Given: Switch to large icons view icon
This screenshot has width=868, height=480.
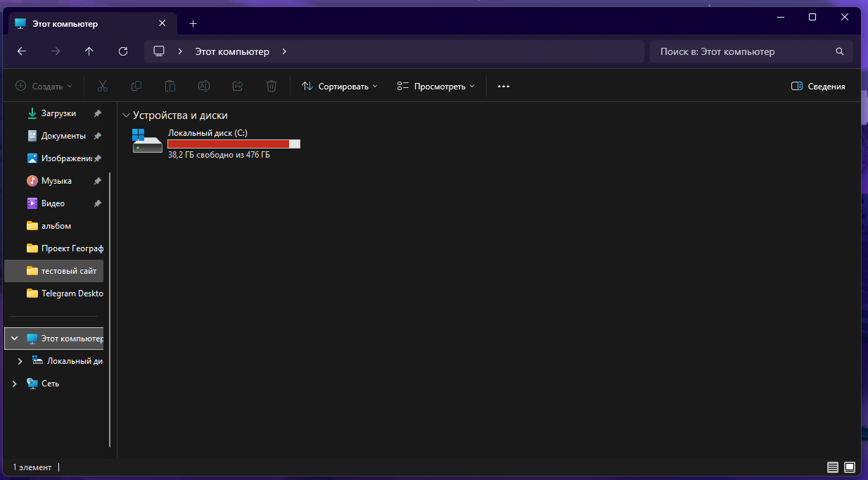Looking at the screenshot, I should (850, 467).
